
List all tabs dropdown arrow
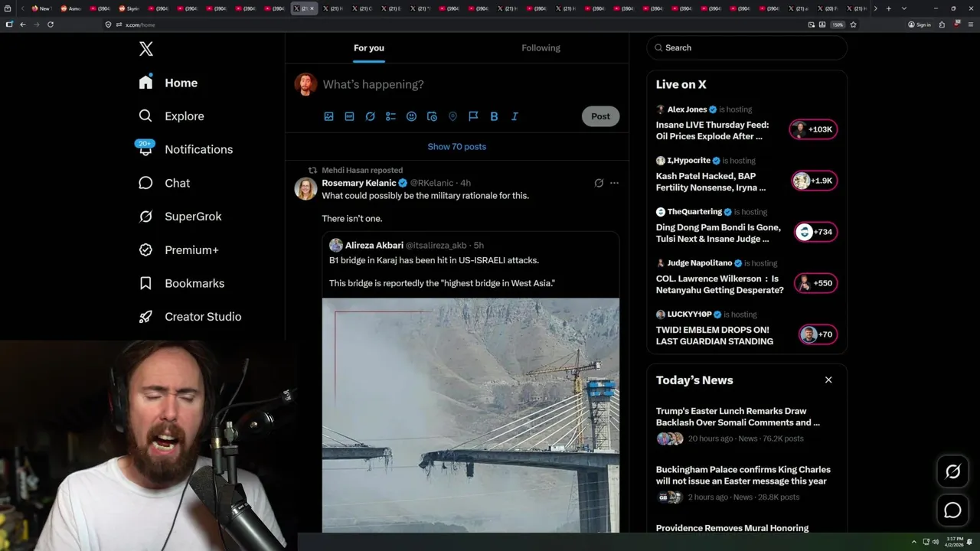904,8
